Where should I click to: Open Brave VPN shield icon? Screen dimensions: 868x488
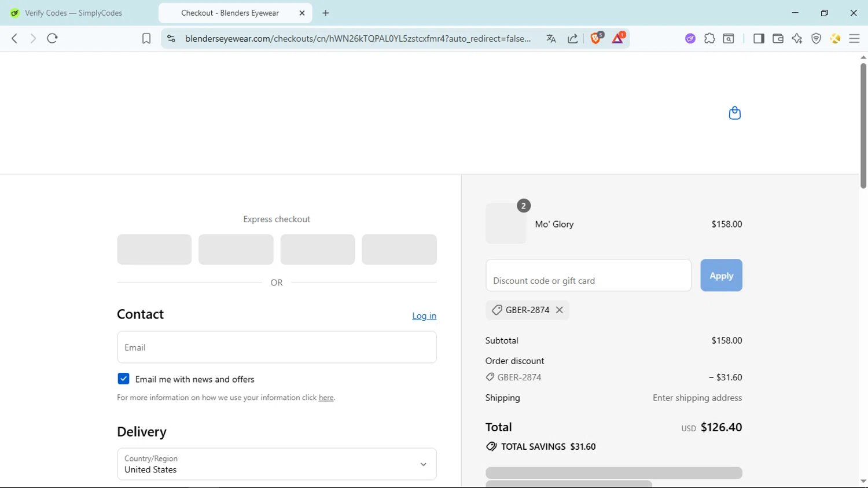816,38
